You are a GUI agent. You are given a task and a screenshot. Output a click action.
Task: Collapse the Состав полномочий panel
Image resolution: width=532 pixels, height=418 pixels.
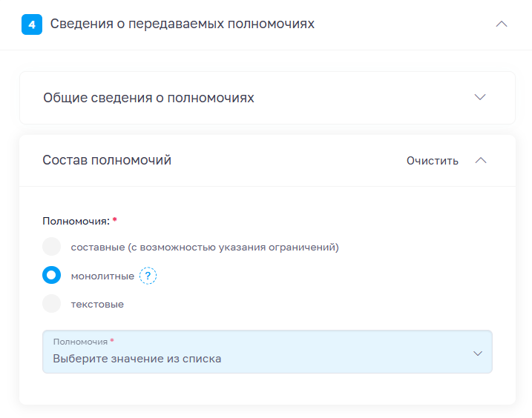(481, 160)
